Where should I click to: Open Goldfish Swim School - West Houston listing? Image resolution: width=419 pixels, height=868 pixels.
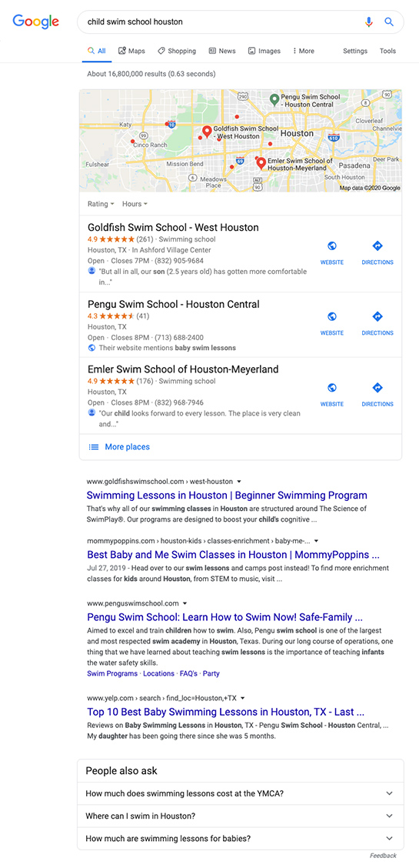173,228
